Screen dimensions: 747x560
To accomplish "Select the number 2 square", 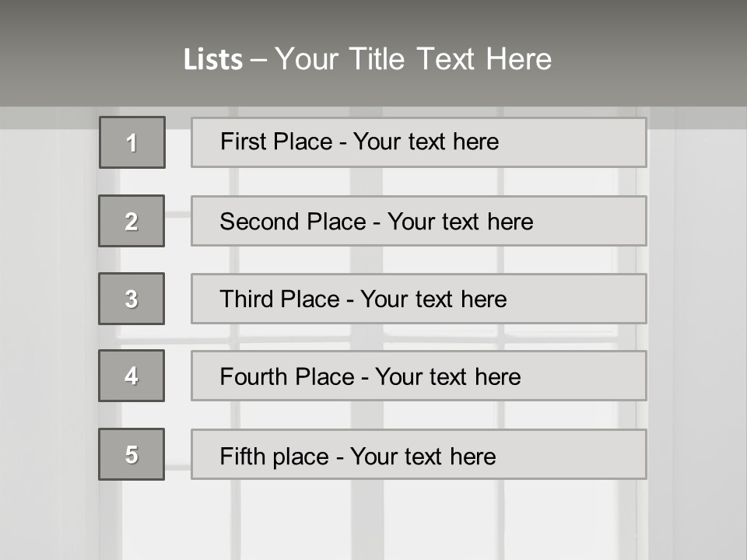I will (x=132, y=221).
